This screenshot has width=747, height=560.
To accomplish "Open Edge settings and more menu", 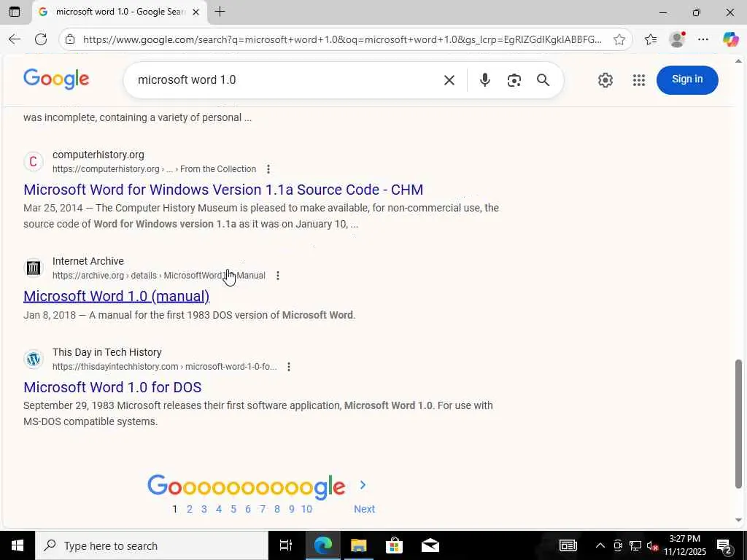I will (703, 39).
